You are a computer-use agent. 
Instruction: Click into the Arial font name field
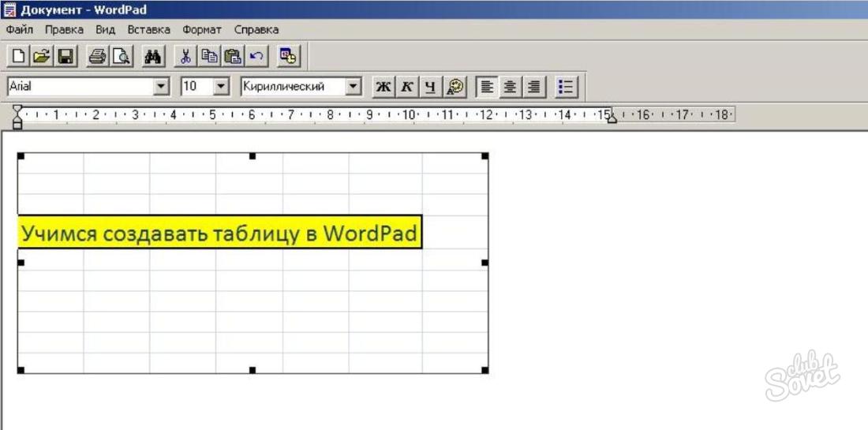pyautogui.click(x=80, y=86)
